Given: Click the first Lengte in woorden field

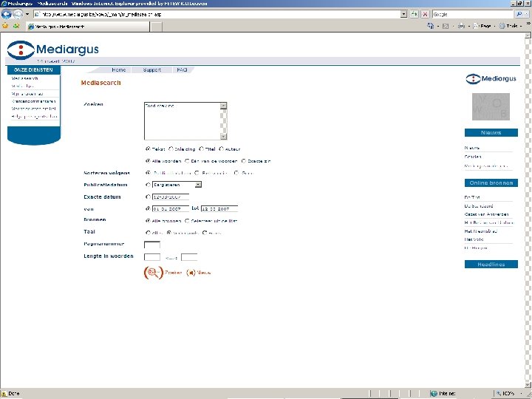Looking at the screenshot, I should pos(152,257).
